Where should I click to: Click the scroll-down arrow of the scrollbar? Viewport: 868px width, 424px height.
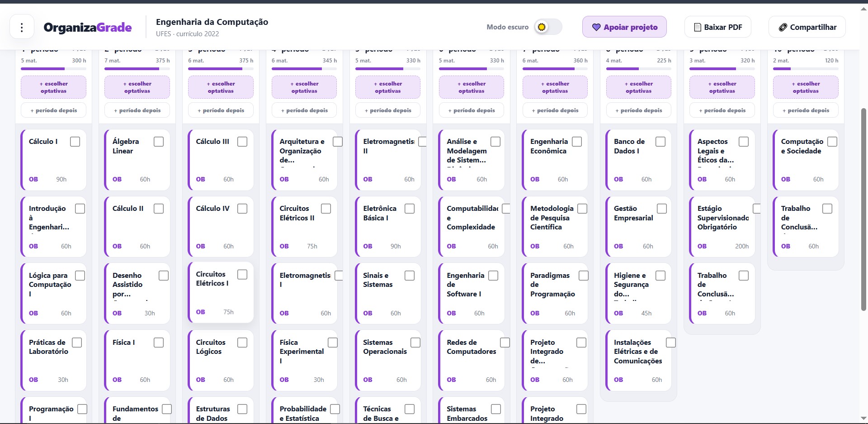pyautogui.click(x=863, y=419)
